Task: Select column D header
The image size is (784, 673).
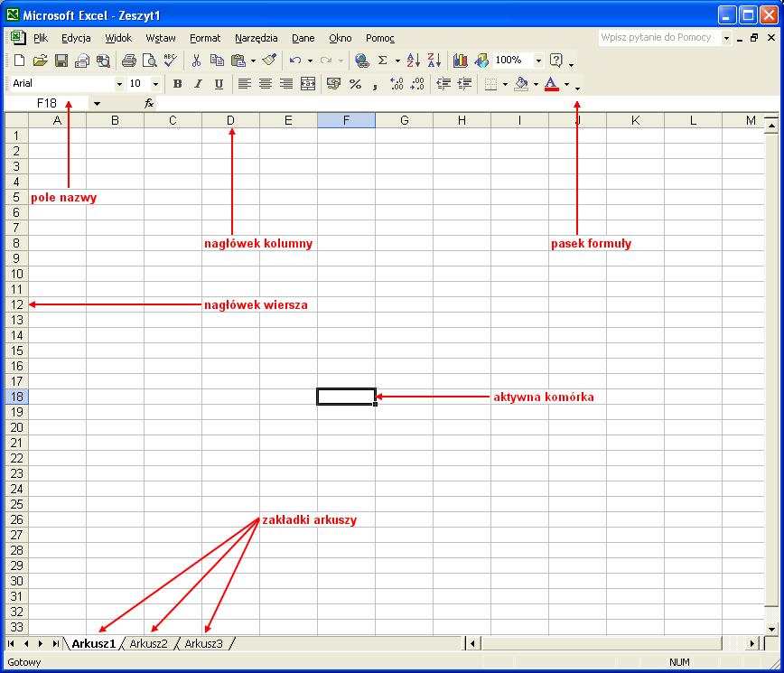Action: click(x=230, y=120)
